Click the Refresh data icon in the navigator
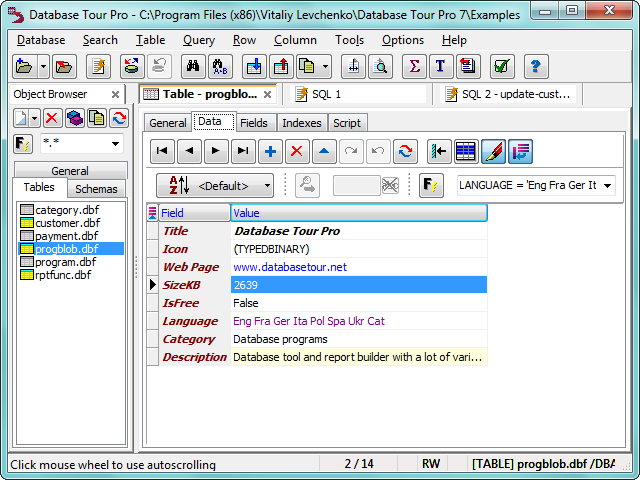The width and height of the screenshot is (640, 480). [x=405, y=151]
